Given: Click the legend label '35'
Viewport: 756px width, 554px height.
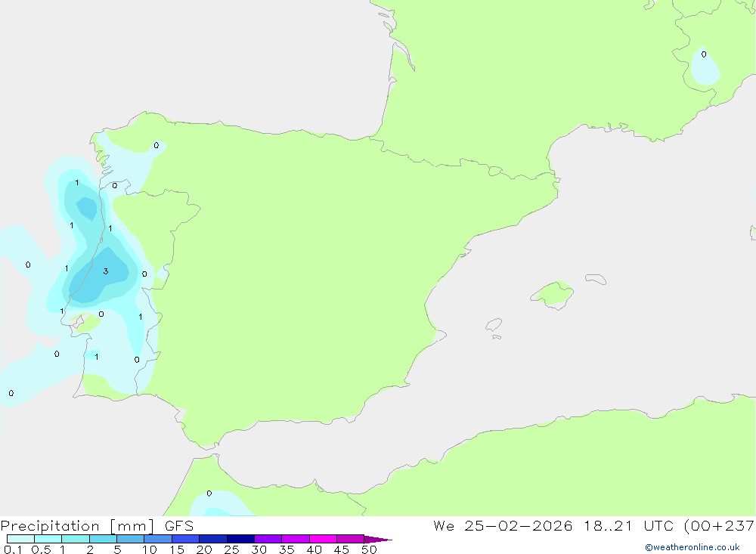Looking at the screenshot, I should [287, 549].
